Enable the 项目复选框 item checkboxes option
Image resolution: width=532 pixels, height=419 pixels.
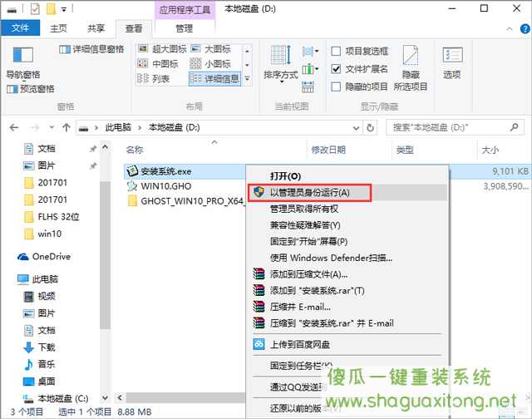tap(337, 52)
